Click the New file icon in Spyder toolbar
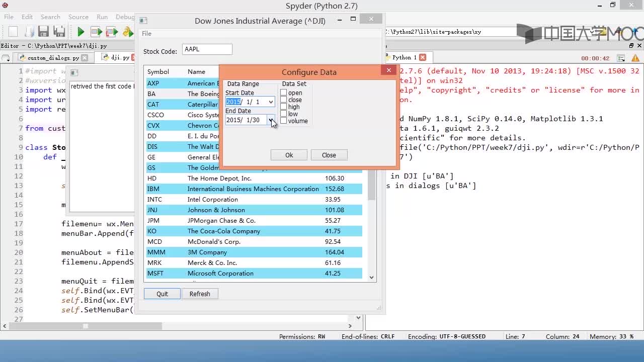644x362 pixels. (x=13, y=32)
